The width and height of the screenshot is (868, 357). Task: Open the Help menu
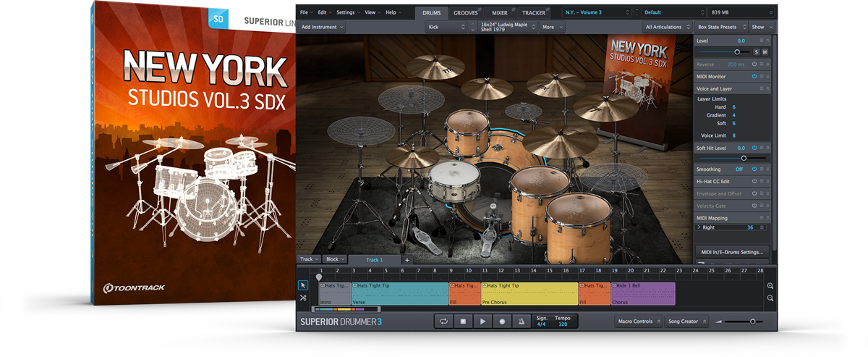tap(393, 12)
